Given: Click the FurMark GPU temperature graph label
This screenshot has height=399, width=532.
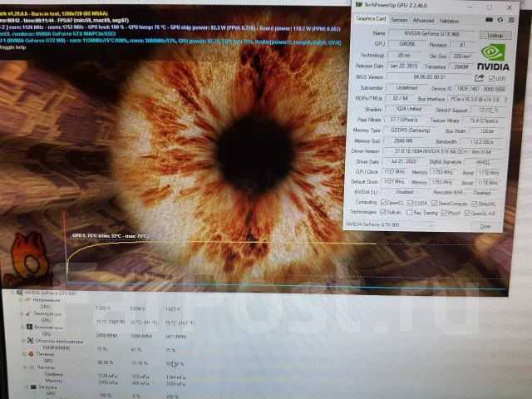Looking at the screenshot, I should coord(111,235).
